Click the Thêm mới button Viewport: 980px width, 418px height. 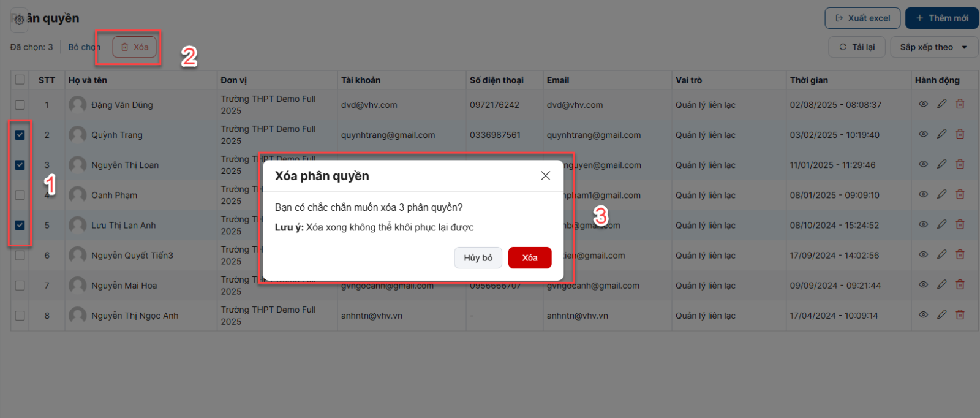click(x=941, y=18)
